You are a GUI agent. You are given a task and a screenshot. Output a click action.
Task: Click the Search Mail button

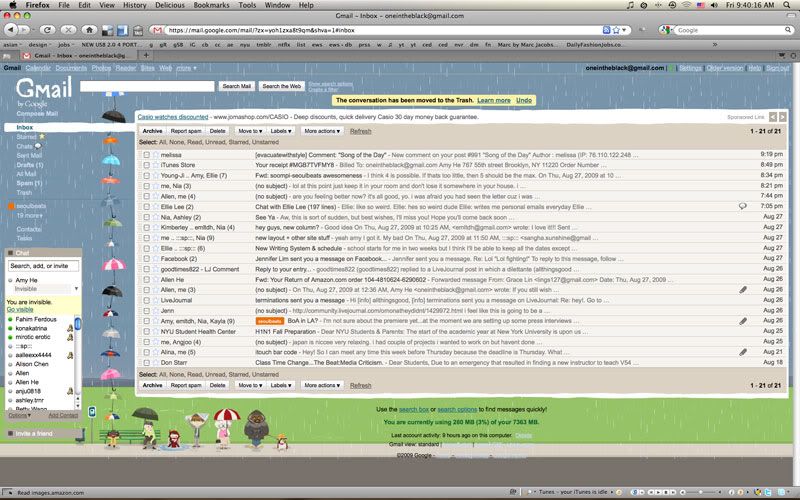pyautogui.click(x=237, y=86)
